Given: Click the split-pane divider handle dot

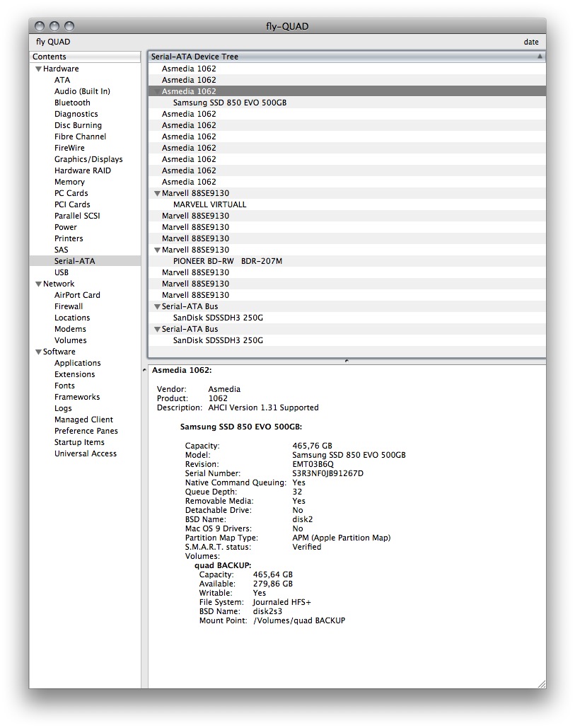Looking at the screenshot, I should [x=347, y=361].
